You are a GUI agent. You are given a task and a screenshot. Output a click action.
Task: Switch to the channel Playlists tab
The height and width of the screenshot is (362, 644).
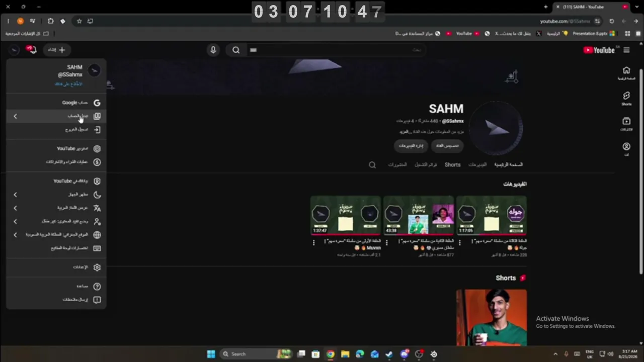(x=426, y=164)
